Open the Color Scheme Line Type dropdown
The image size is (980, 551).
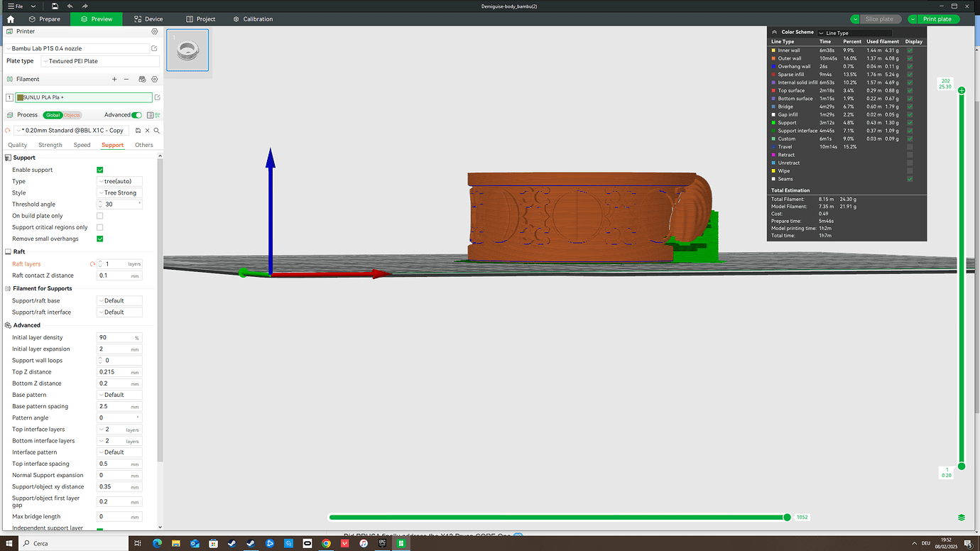(854, 33)
